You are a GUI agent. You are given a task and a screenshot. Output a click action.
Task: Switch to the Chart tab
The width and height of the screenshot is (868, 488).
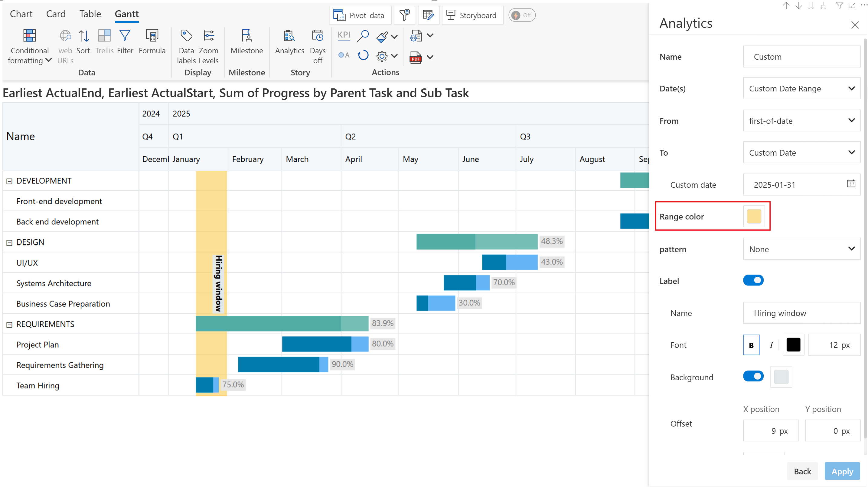[21, 14]
